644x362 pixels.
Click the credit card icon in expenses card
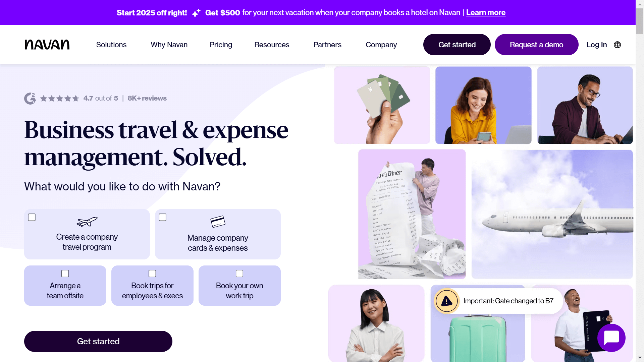tap(218, 222)
